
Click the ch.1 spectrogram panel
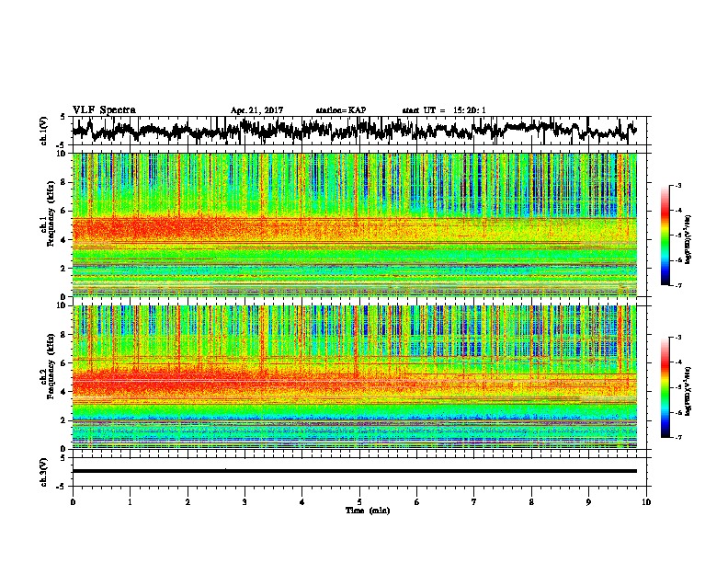coord(355,224)
